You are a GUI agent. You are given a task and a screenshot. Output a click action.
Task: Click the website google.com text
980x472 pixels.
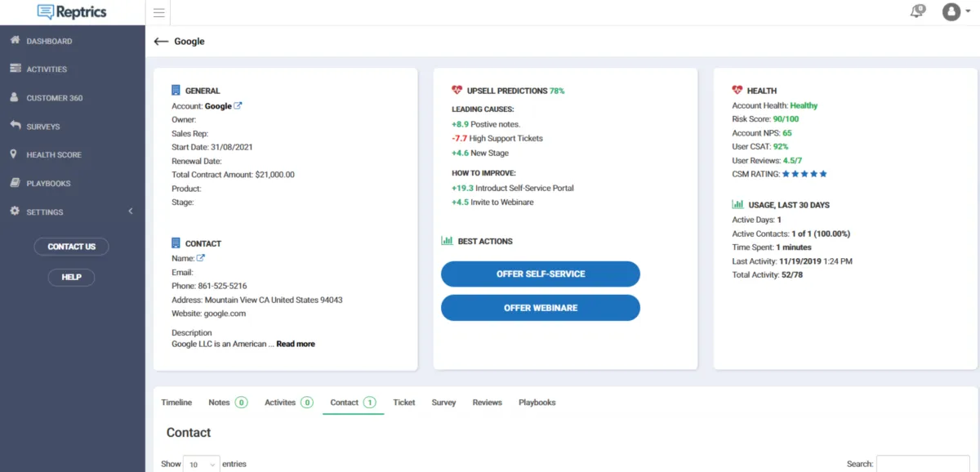[225, 314]
